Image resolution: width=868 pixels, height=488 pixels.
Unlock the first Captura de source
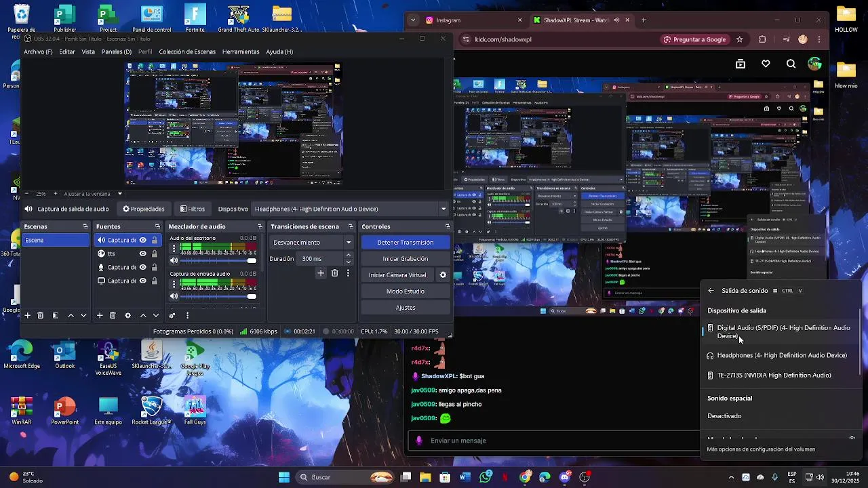click(155, 240)
